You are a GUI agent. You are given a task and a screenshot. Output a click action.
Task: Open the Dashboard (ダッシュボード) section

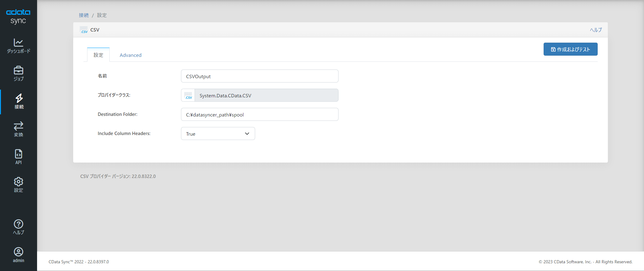(x=19, y=46)
